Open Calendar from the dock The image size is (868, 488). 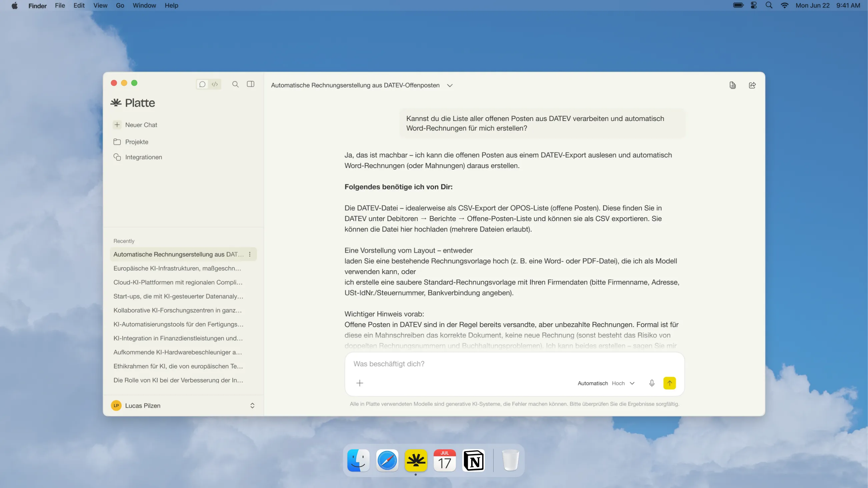pos(445,460)
